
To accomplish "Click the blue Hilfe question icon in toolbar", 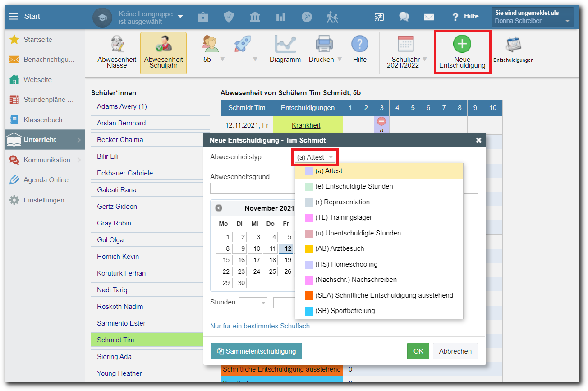I will (x=359, y=45).
